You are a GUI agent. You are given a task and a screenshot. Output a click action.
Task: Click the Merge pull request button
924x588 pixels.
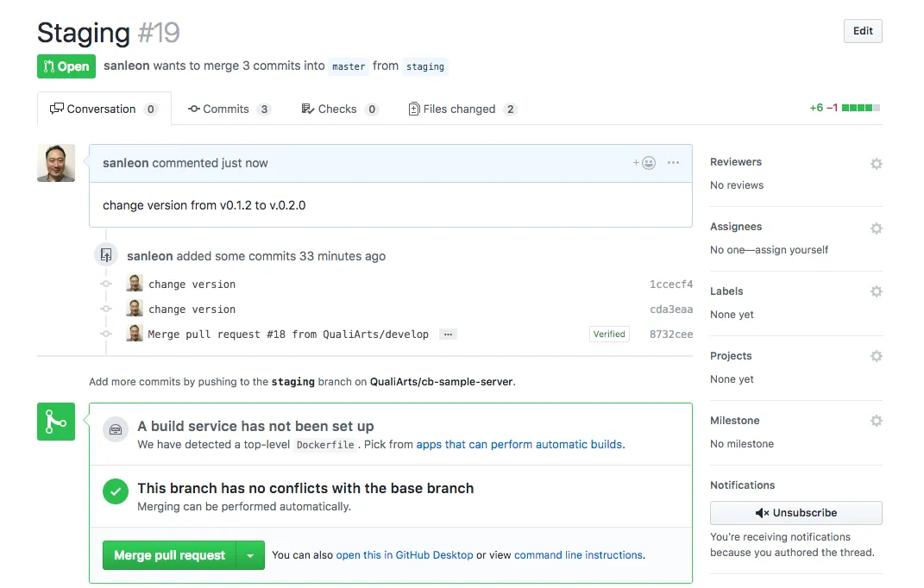[x=169, y=556]
